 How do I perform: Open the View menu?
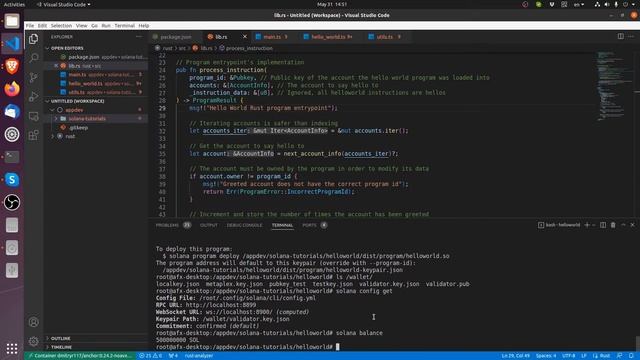pyautogui.click(x=81, y=25)
